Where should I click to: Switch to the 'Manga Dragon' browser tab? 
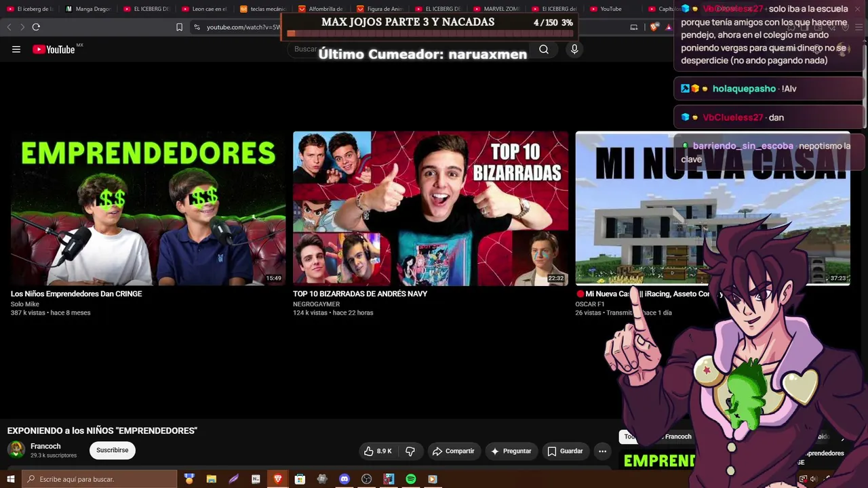click(87, 9)
